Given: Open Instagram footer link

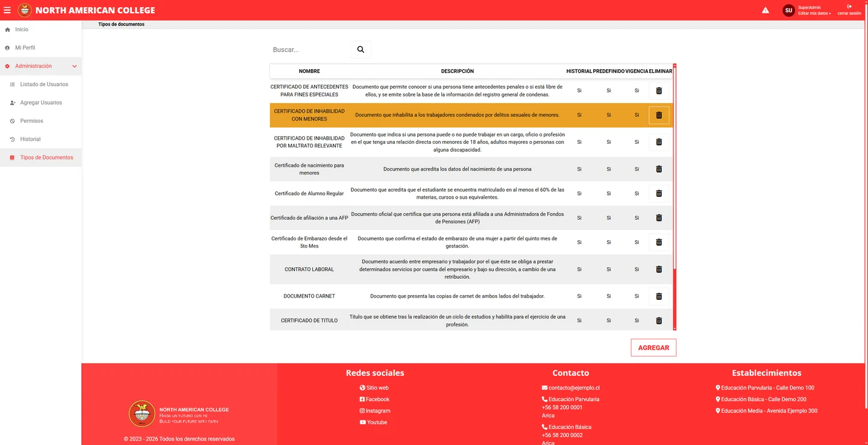Looking at the screenshot, I should point(375,411).
